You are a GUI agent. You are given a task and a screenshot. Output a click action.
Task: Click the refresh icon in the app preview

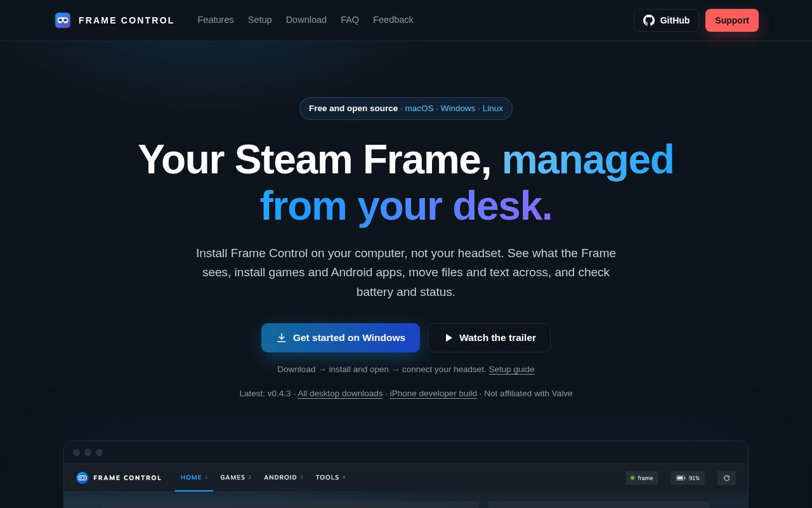(727, 478)
